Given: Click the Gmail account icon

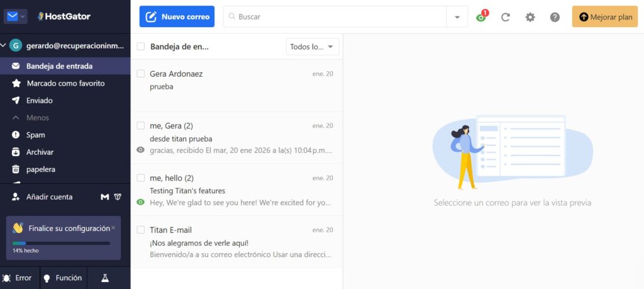Looking at the screenshot, I should tap(105, 197).
